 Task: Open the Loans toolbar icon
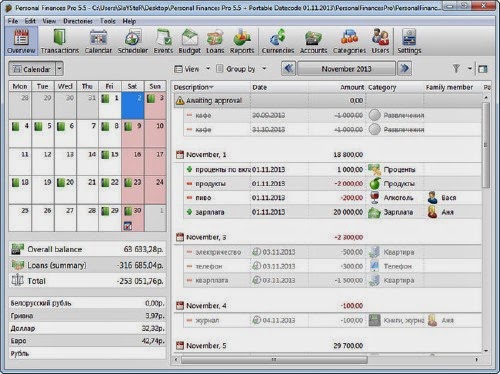tap(215, 41)
